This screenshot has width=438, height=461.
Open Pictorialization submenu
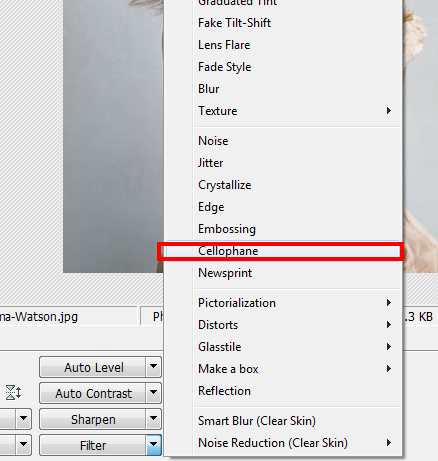coord(283,303)
